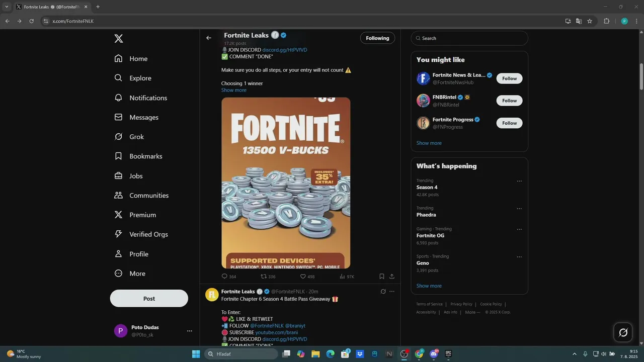Click the Google Translate icon in address bar
The width and height of the screenshot is (644, 362).
(579, 21)
